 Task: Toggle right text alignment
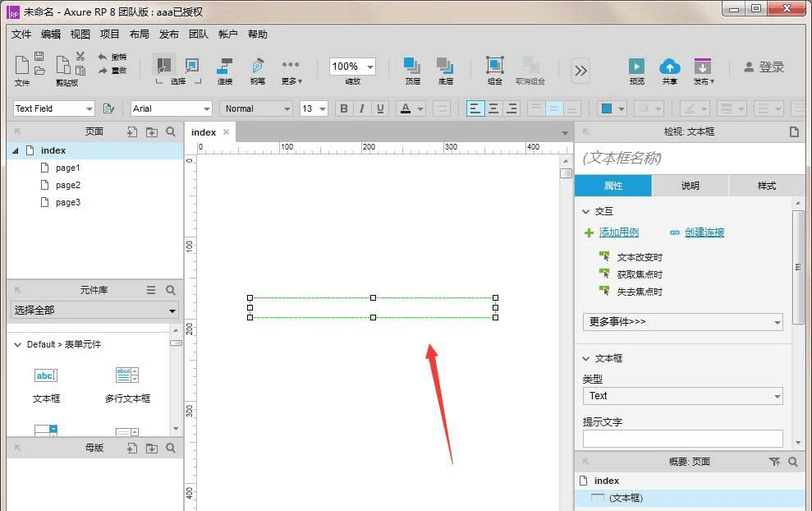pyautogui.click(x=512, y=108)
